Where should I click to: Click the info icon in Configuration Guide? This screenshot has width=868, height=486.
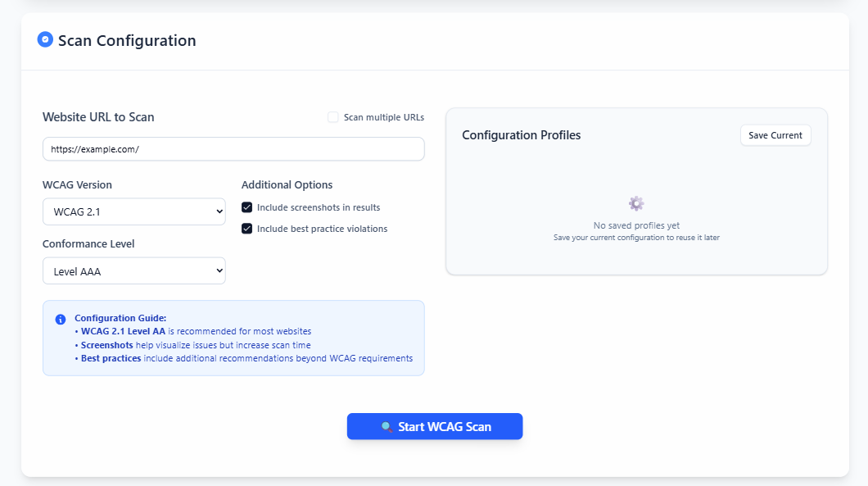coord(61,319)
